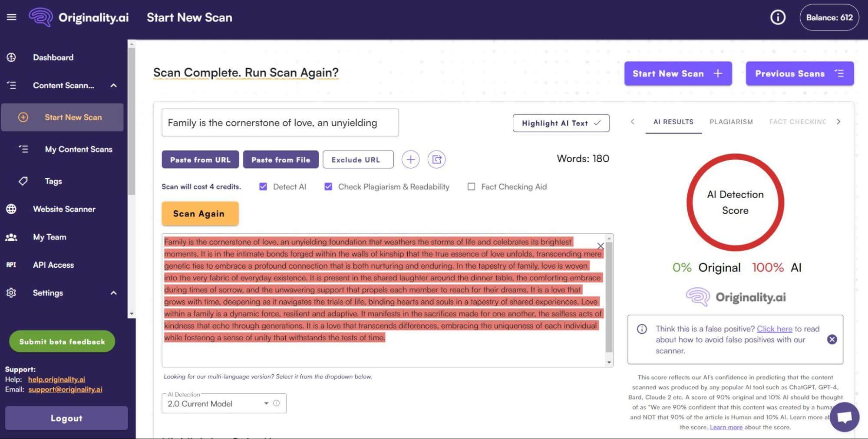Click the Content Scanner list icon
Screen dimensions: 868x439
pyautogui.click(x=11, y=85)
